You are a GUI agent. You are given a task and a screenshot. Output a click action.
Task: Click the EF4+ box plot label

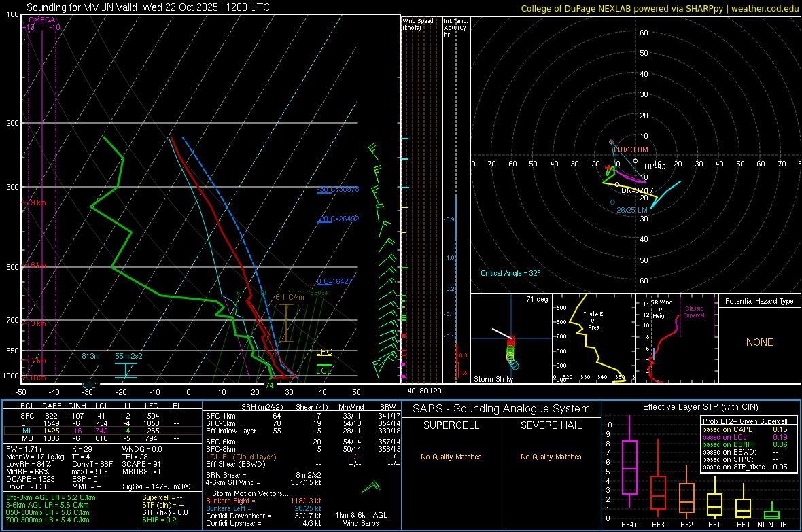(x=629, y=525)
